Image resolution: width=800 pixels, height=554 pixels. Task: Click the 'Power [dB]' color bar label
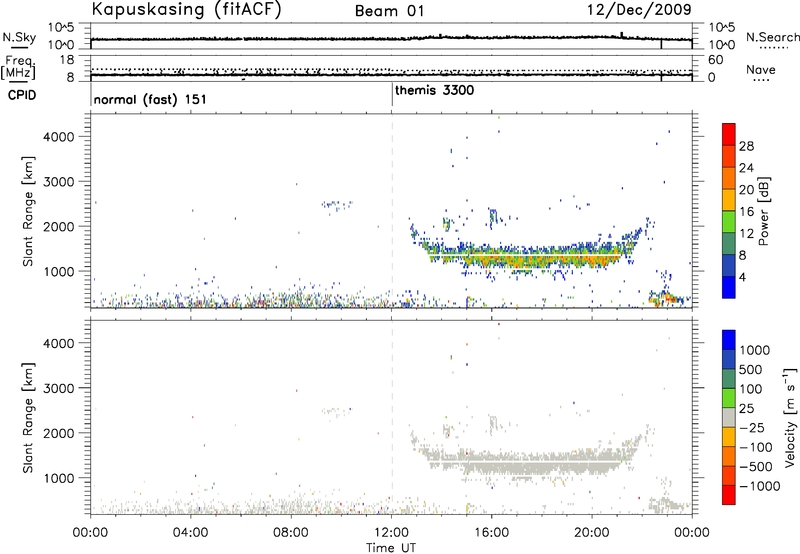click(763, 211)
